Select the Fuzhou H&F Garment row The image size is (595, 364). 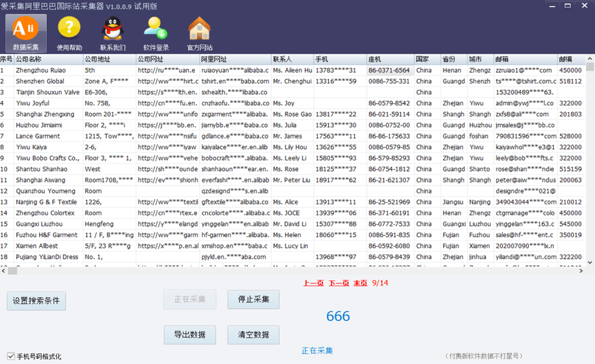293,235
